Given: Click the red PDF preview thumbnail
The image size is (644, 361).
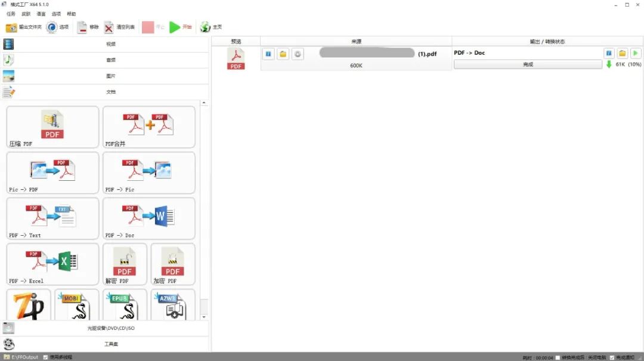Looking at the screenshot, I should pos(236,59).
